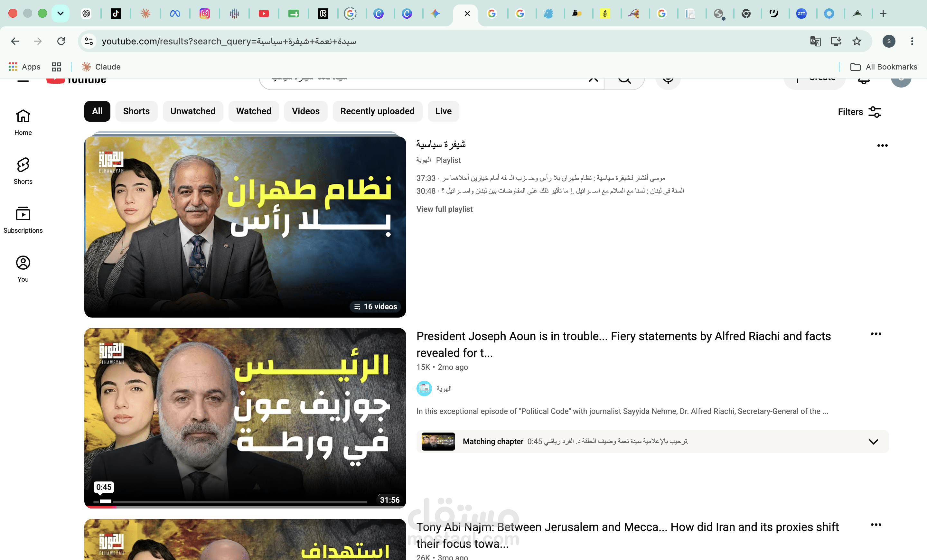Bookmark this page with the star
The height and width of the screenshot is (560, 927).
coord(857,41)
